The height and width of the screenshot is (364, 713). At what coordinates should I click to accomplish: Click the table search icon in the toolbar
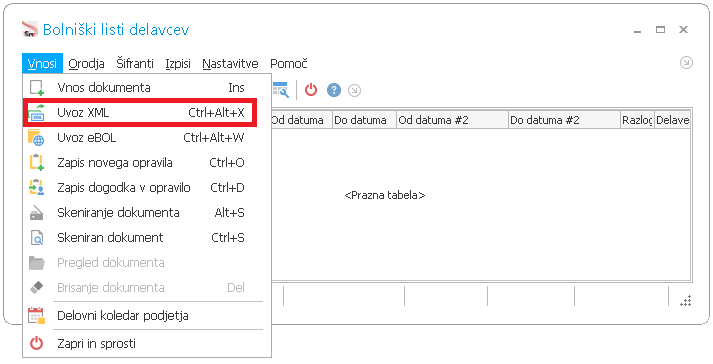281,90
